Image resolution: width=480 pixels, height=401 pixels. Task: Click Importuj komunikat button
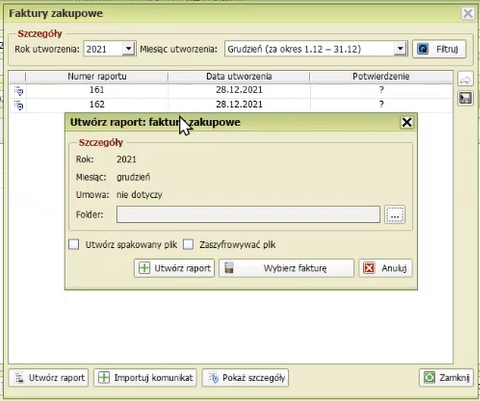pos(145,378)
